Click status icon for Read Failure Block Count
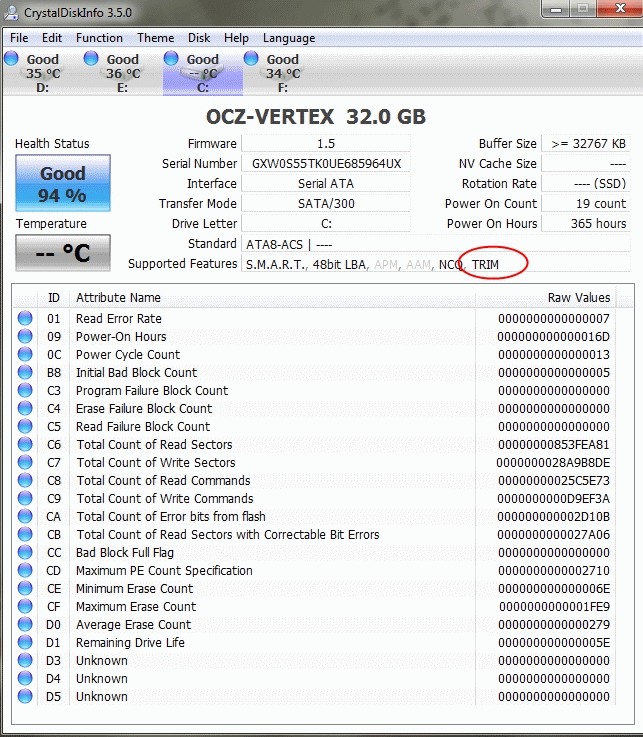The width and height of the screenshot is (643, 737). (25, 426)
